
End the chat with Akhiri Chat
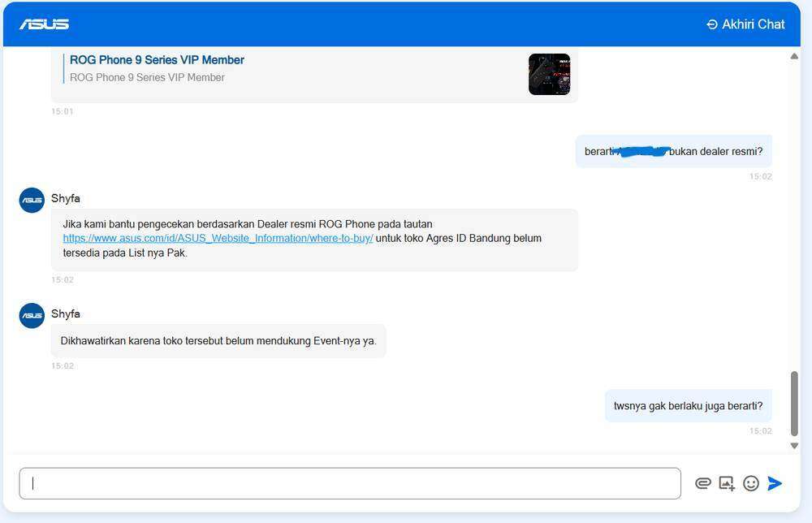[745, 24]
